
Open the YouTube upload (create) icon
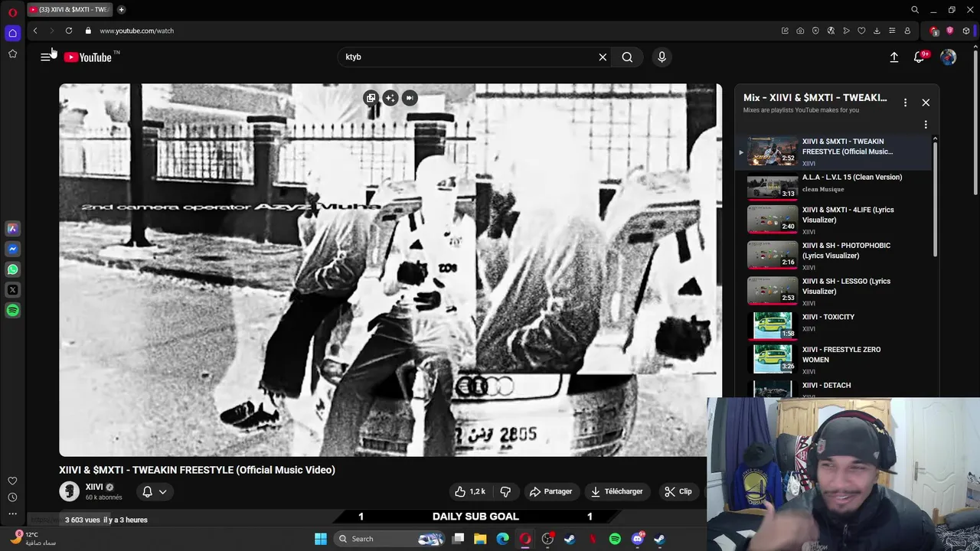(x=893, y=57)
